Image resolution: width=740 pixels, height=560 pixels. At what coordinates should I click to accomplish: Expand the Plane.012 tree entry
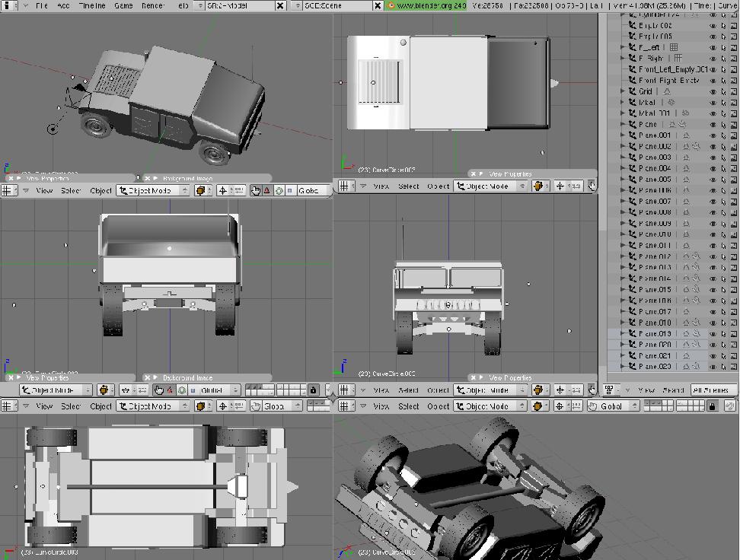point(623,256)
